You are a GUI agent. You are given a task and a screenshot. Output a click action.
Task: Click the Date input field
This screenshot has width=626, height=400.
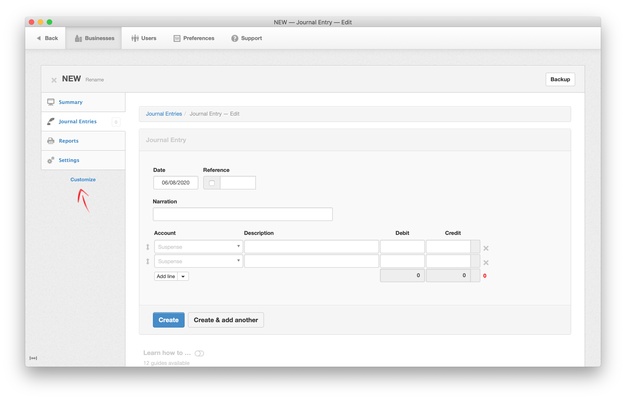click(x=176, y=183)
